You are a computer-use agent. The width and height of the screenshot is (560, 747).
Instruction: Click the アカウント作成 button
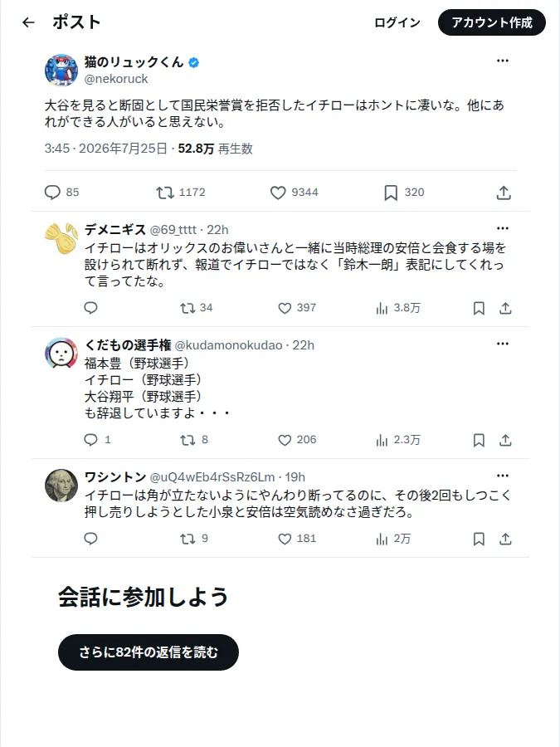[x=491, y=22]
